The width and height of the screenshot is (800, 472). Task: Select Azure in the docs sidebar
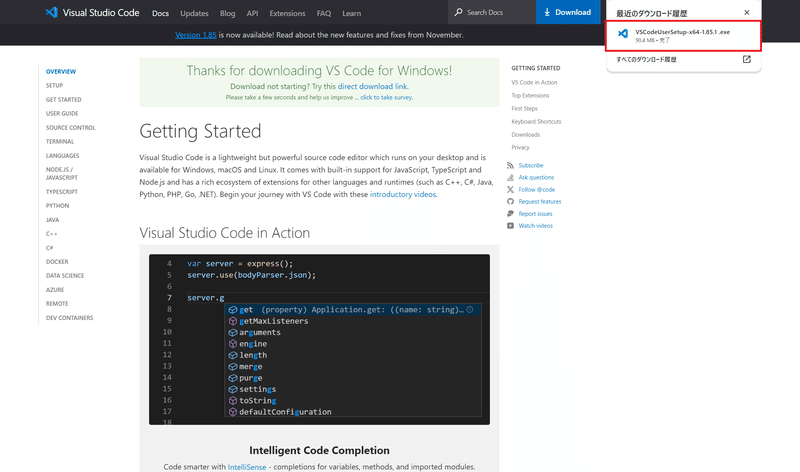[55, 290]
